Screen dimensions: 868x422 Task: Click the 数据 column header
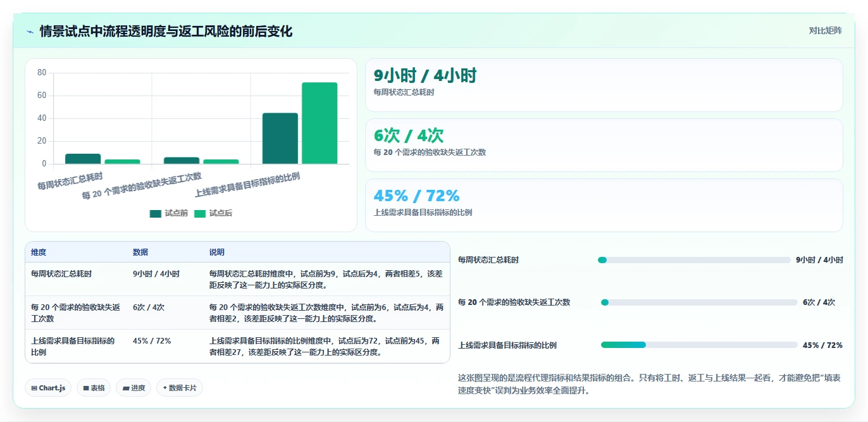[x=140, y=252]
